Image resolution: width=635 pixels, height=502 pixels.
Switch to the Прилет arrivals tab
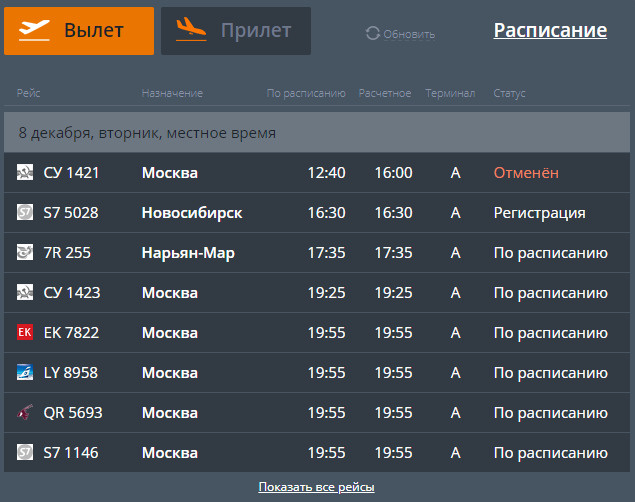coord(236,31)
